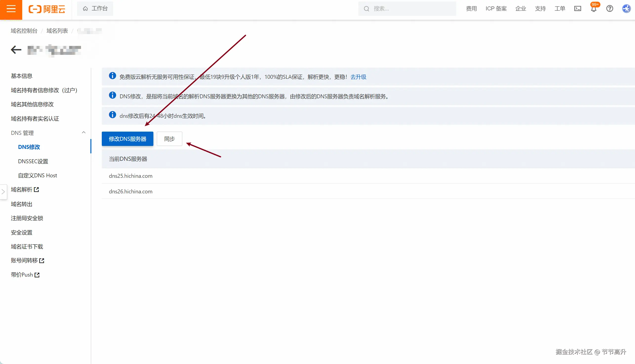
Task: Open 域名解析 external link
Action: [25, 189]
